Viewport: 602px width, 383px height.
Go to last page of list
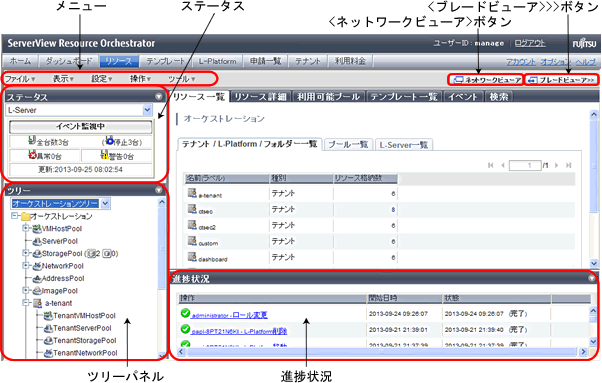569,165
